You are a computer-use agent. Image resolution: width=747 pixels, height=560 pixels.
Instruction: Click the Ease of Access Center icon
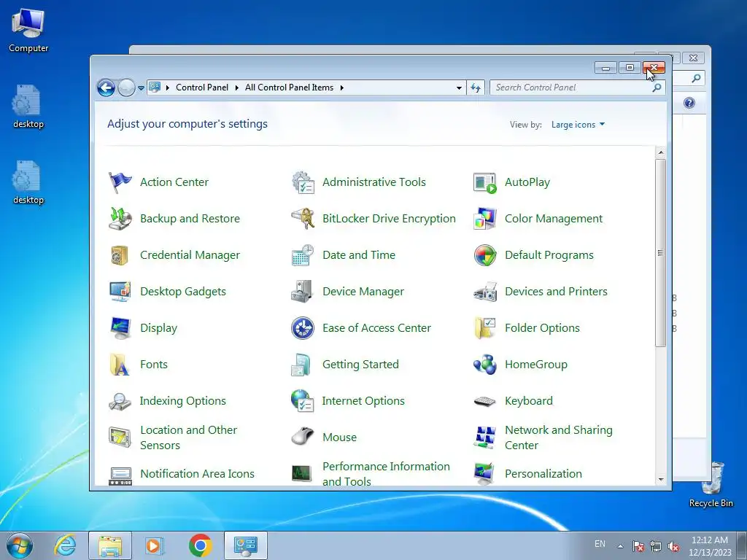(x=303, y=328)
